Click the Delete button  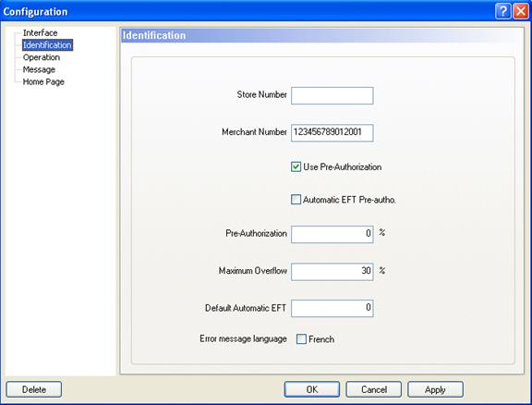34,389
